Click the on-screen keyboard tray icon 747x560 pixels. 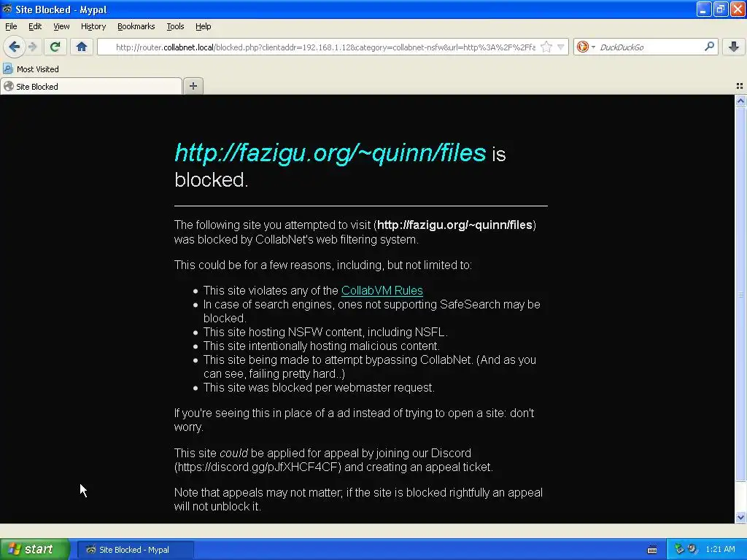652,550
